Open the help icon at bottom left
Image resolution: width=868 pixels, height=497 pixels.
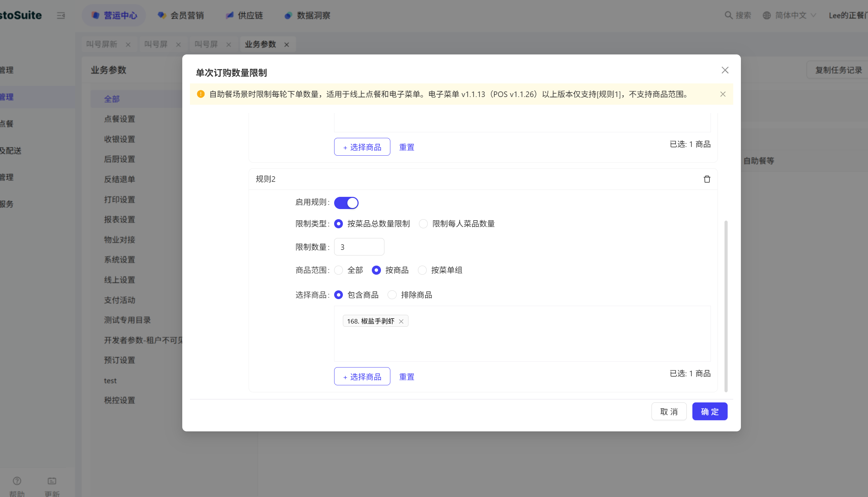[x=17, y=481]
